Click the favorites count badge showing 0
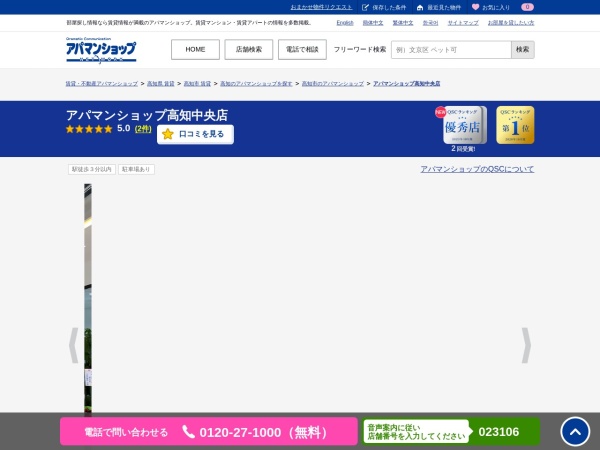This screenshot has height=450, width=600. tap(527, 7)
